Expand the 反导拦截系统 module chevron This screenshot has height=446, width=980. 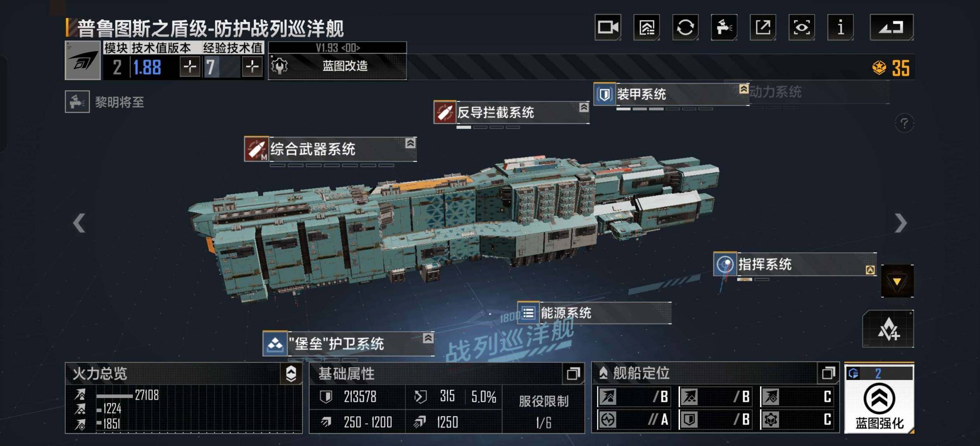click(x=584, y=107)
